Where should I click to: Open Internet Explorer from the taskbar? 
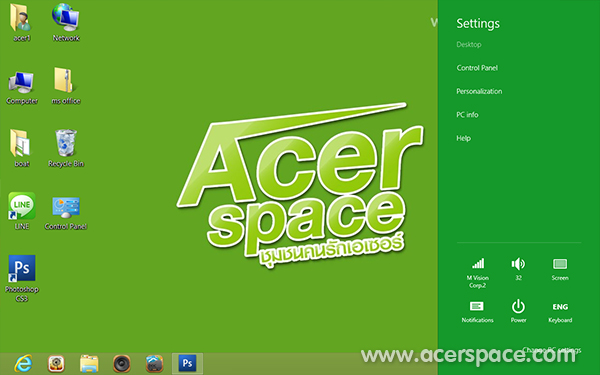click(24, 363)
